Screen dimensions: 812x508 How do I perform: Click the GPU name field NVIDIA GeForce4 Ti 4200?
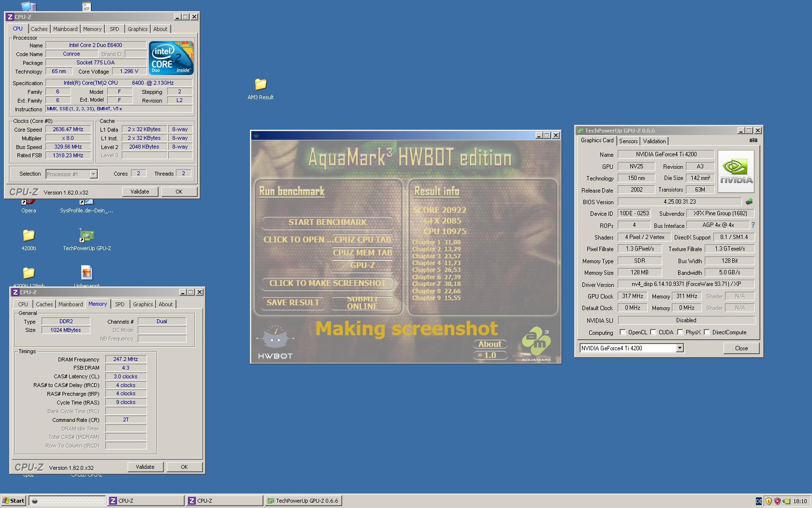click(x=666, y=154)
